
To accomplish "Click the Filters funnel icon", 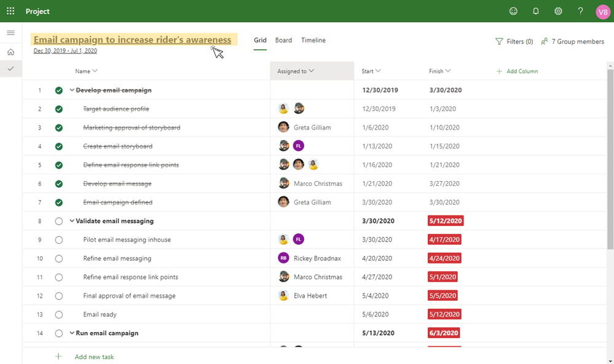I will 499,42.
